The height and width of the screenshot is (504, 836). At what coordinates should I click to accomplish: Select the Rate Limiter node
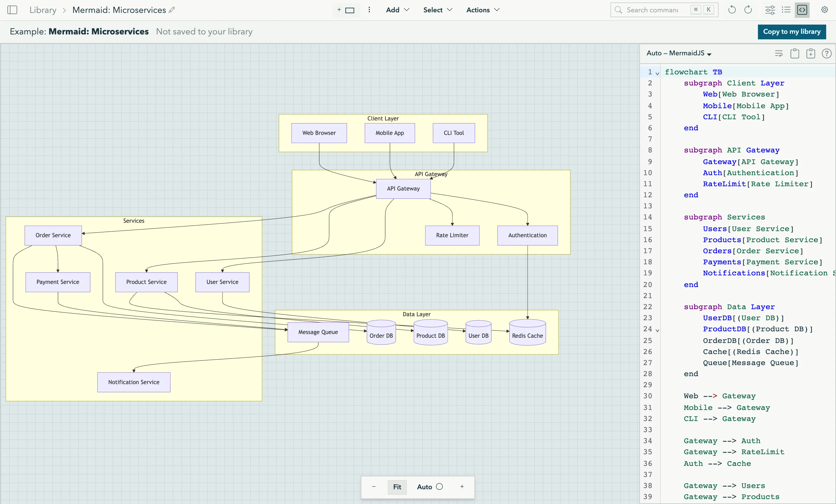click(x=452, y=235)
